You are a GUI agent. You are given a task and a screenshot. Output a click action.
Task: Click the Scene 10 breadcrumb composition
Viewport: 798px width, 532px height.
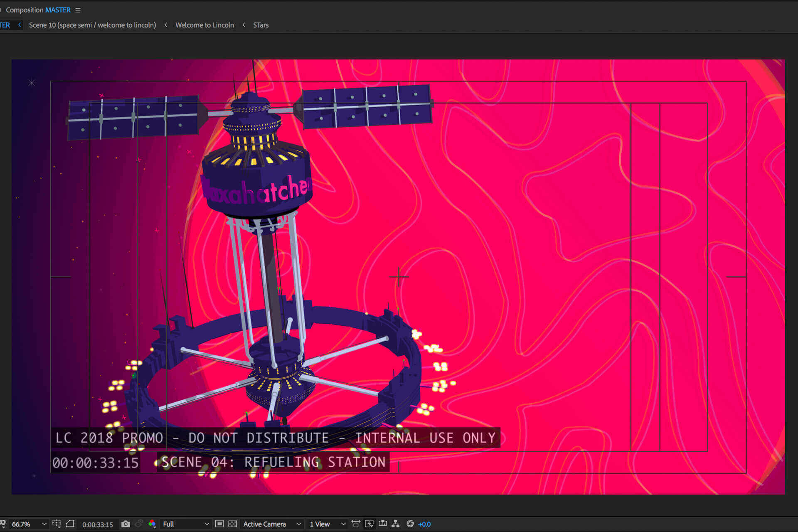tap(92, 25)
